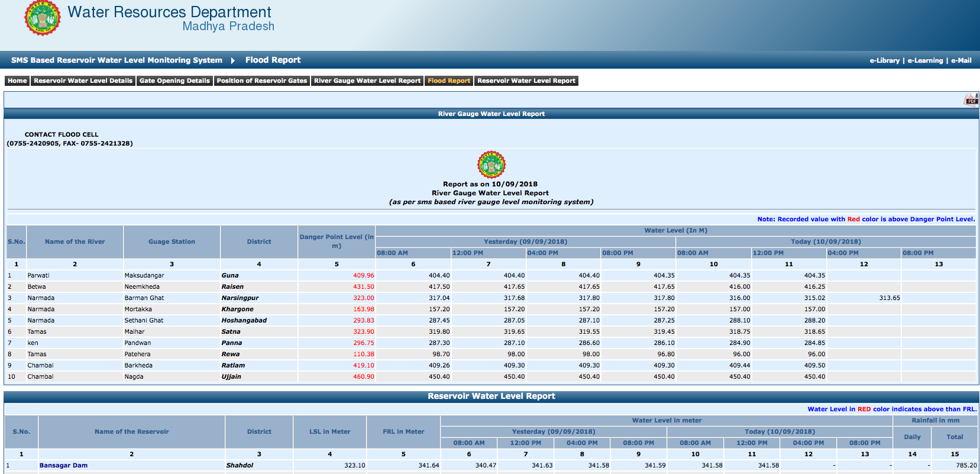This screenshot has height=474, width=980.
Task: Click the emblem above the report date
Action: tap(491, 165)
